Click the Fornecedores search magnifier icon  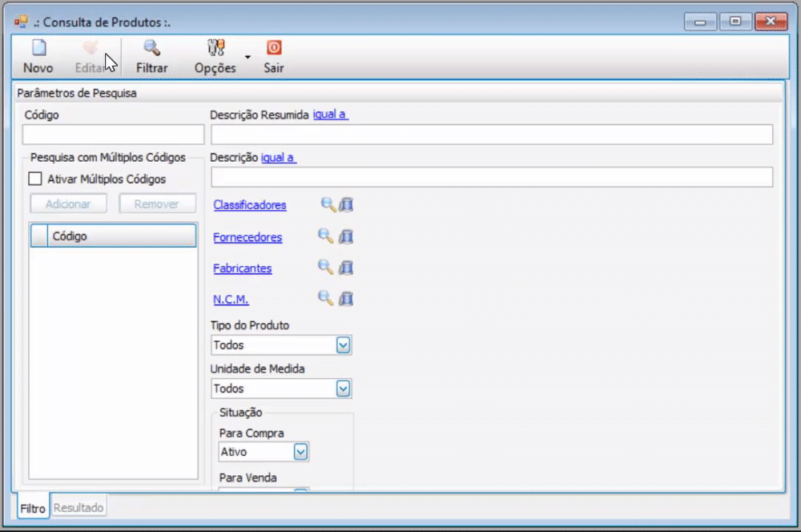coord(325,236)
